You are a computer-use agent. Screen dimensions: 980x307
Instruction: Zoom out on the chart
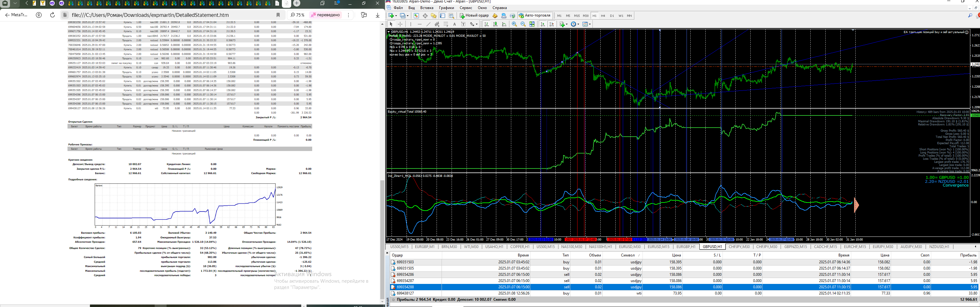[x=523, y=24]
